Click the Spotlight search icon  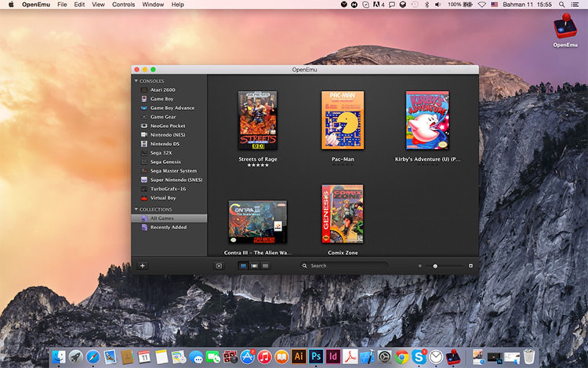[x=562, y=5]
